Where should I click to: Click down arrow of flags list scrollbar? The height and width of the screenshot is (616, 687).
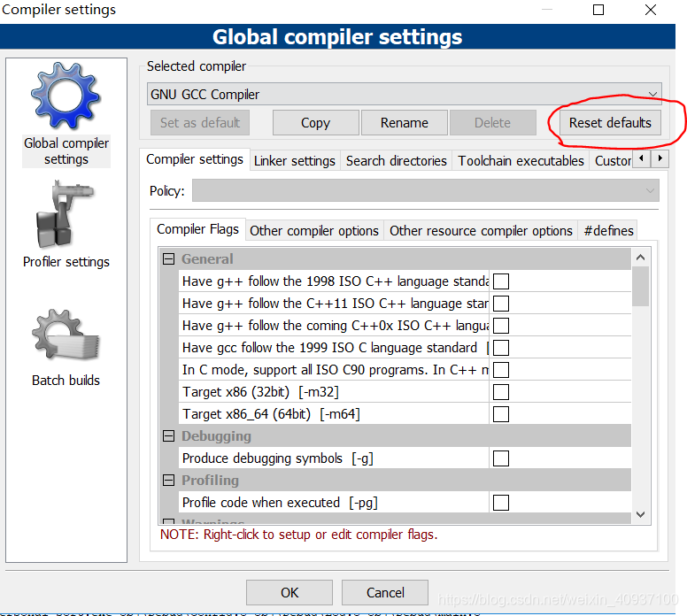[641, 514]
